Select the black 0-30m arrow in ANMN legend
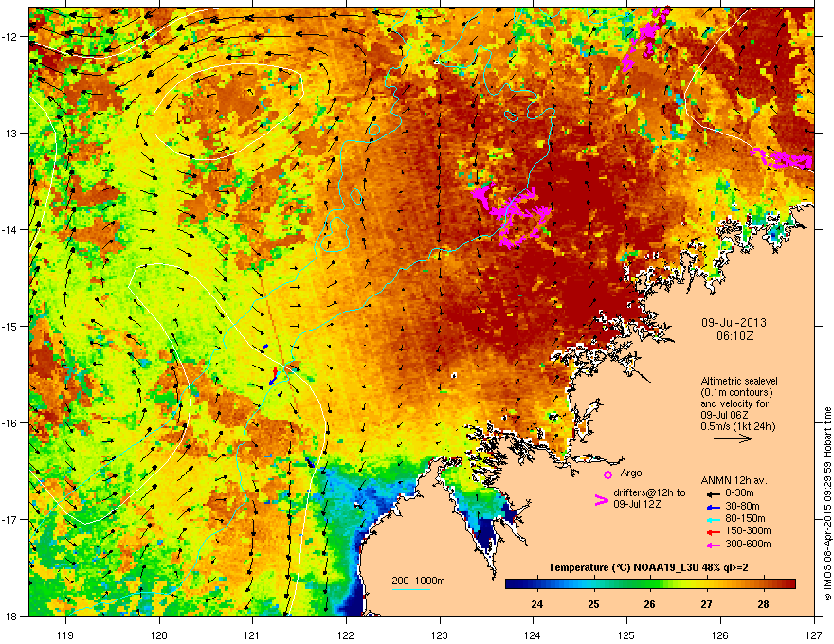This screenshot has width=834, height=644. point(713,493)
